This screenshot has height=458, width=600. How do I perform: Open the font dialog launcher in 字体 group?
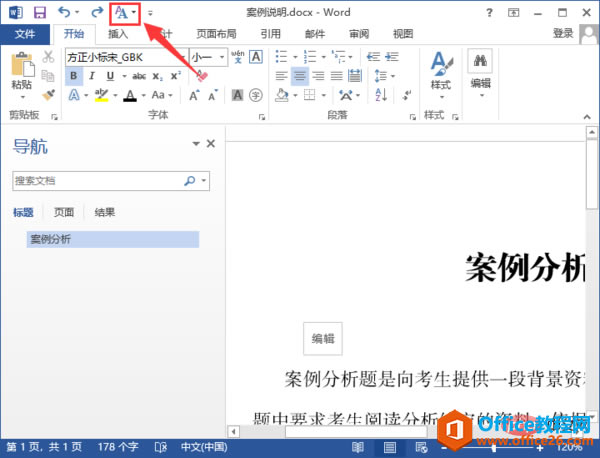(x=262, y=117)
